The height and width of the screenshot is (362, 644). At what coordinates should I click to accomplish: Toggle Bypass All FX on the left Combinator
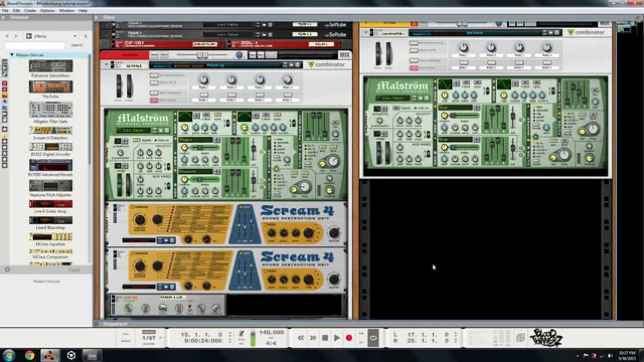coord(154,82)
